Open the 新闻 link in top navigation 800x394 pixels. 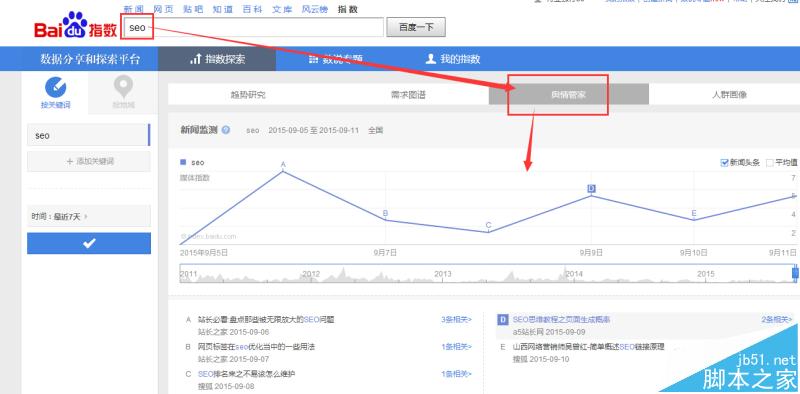[x=134, y=9]
